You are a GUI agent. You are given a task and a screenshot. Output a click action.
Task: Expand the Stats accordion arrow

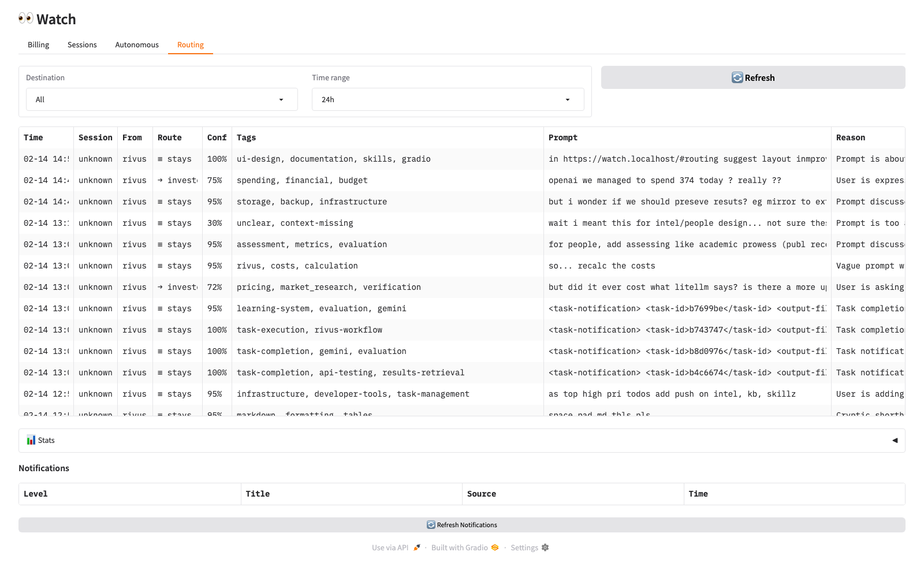coord(895,441)
